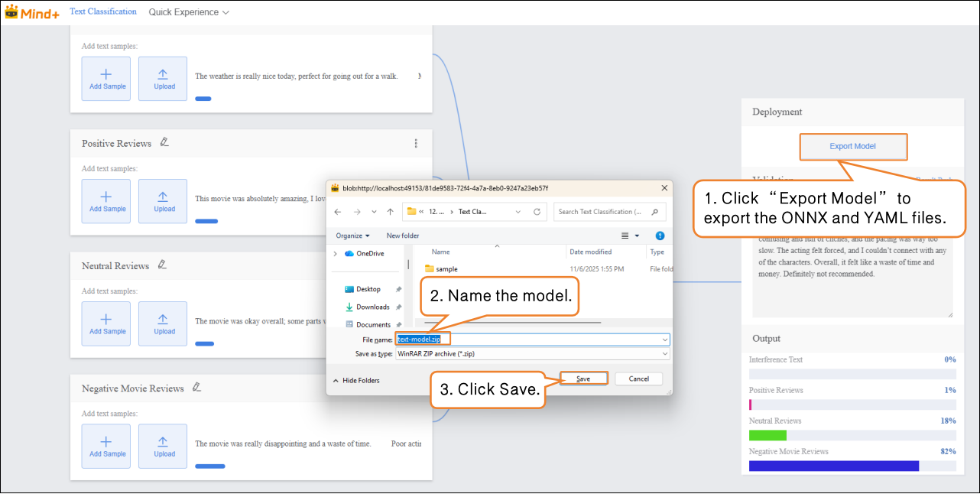Collapse the folder pane with Hide Folders
This screenshot has width=980, height=494.
pyautogui.click(x=356, y=380)
